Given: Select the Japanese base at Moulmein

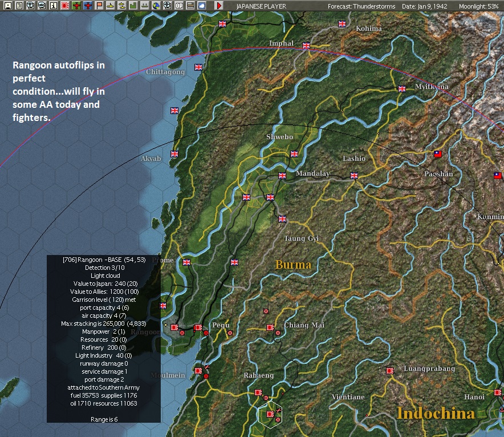Looking at the screenshot, I should click(198, 371).
